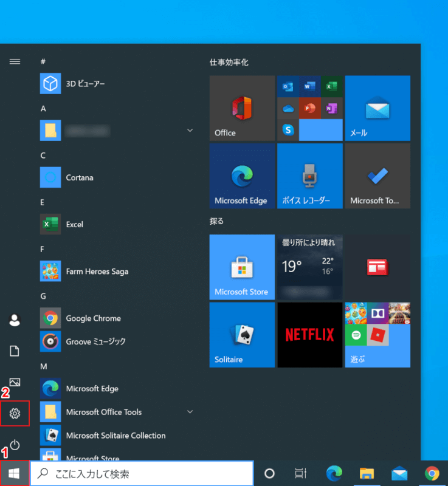Open Excel from the app list
This screenshot has width=448, height=486.
point(74,224)
